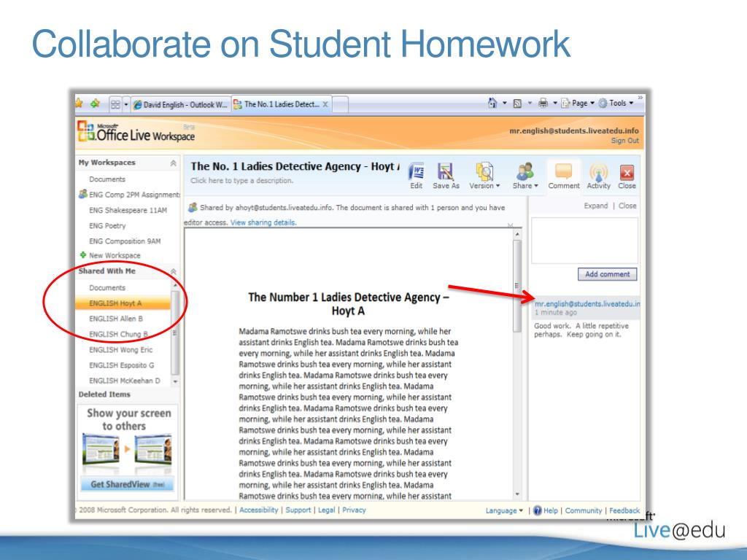
Task: Click the Sign Out link
Action: click(625, 141)
